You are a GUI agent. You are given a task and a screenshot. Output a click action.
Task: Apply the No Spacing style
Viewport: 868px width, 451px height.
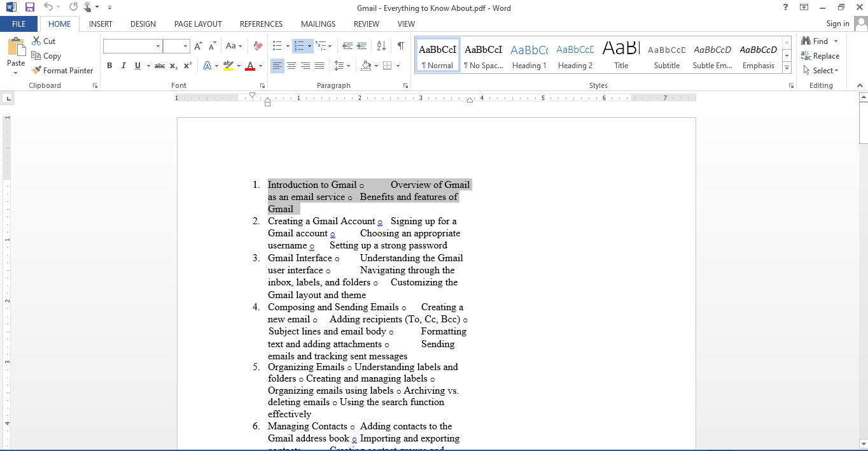(x=483, y=55)
